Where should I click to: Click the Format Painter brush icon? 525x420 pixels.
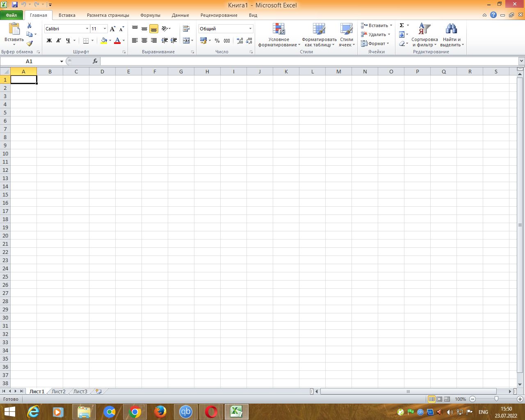pos(30,43)
